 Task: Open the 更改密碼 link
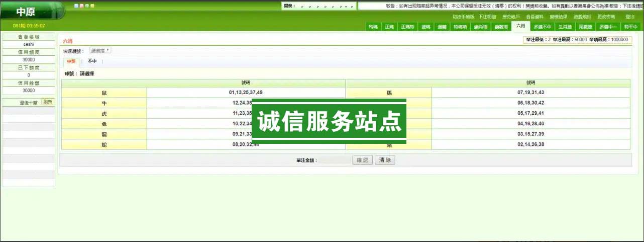pyautogui.click(x=606, y=17)
